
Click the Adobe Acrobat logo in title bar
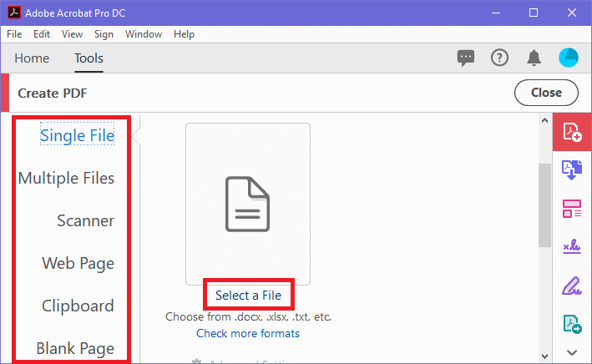(x=14, y=13)
